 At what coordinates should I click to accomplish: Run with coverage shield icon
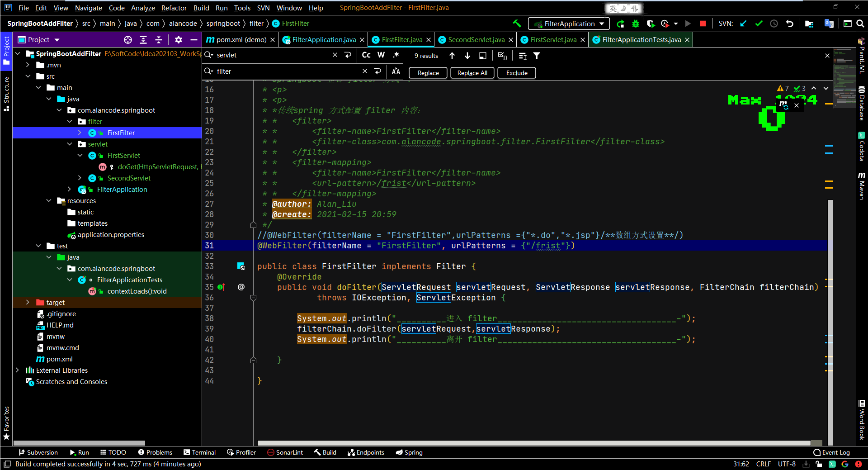click(x=650, y=24)
